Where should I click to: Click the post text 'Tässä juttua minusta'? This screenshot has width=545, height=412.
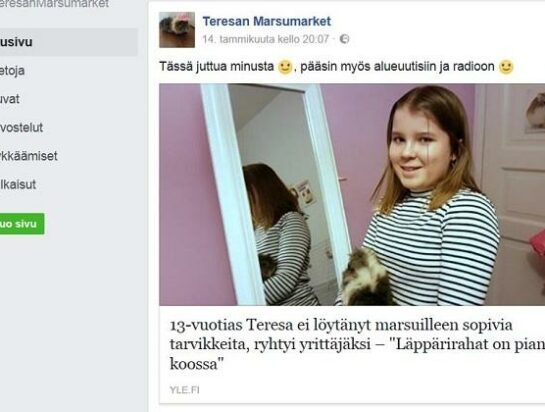pyautogui.click(x=217, y=66)
